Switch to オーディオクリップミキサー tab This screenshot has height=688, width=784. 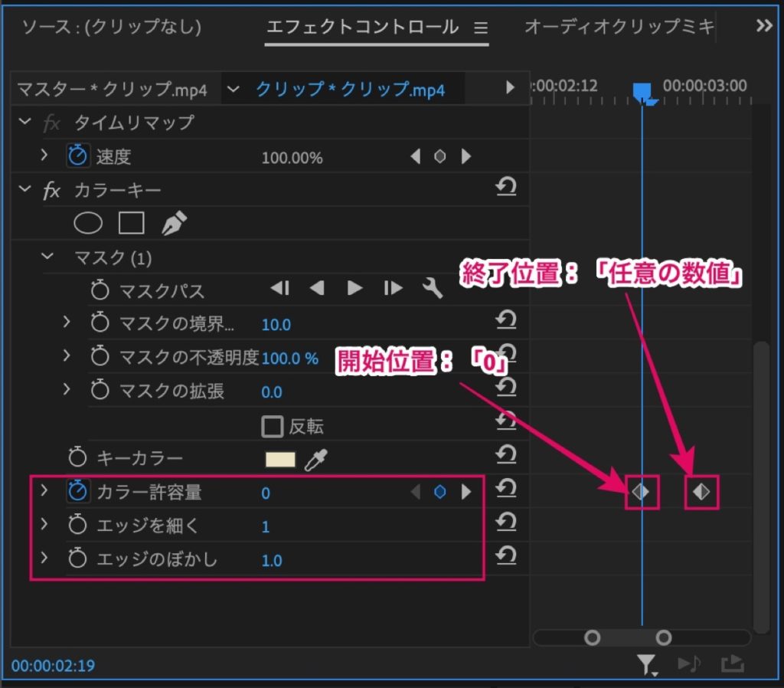(619, 27)
